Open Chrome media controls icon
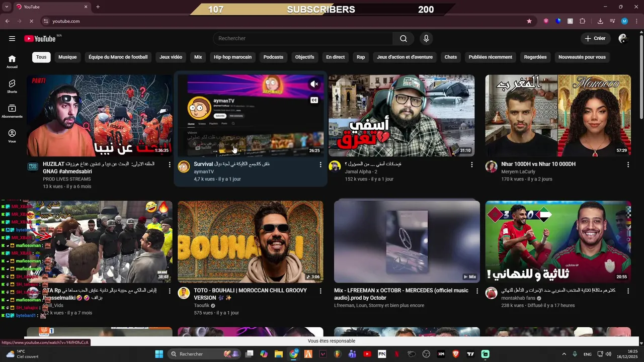This screenshot has height=362, width=644. [612, 21]
